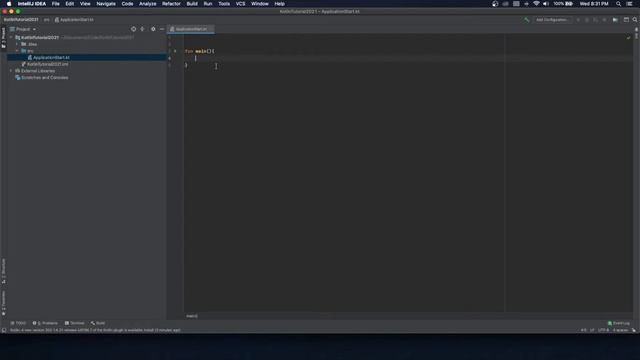Click the grayed-out Run button in toolbar
Screen dimensions: 640x360
coord(578,20)
